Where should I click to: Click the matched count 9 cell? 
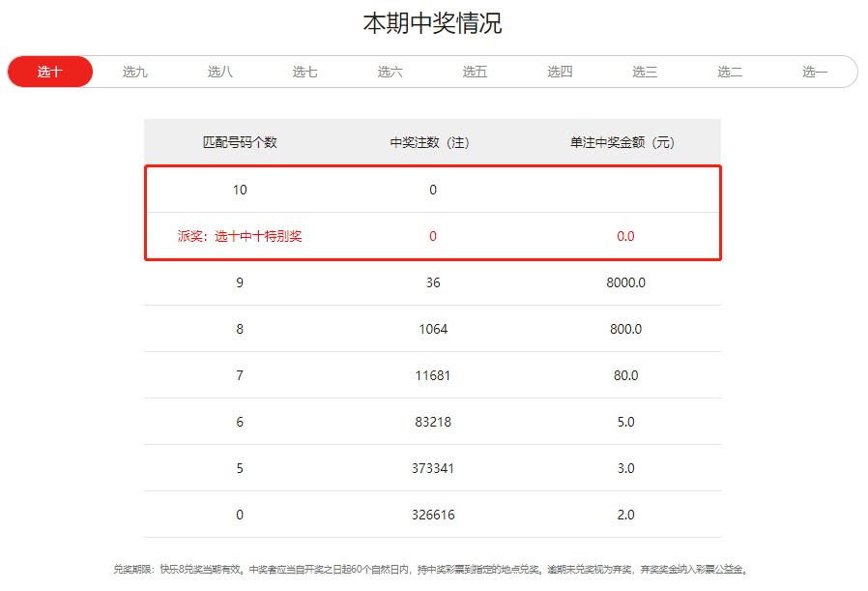click(240, 282)
